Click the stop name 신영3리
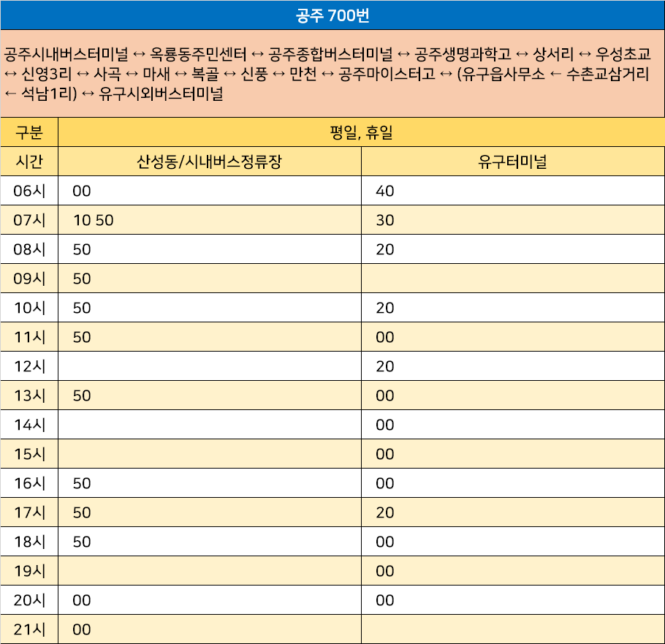The image size is (665, 644). click(x=47, y=74)
